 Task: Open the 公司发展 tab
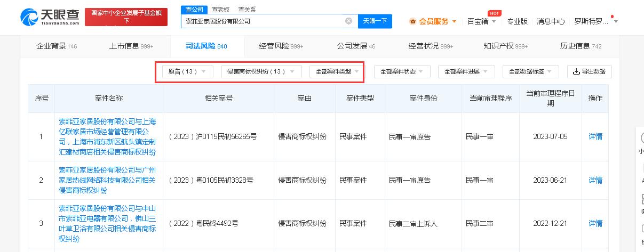(356, 46)
